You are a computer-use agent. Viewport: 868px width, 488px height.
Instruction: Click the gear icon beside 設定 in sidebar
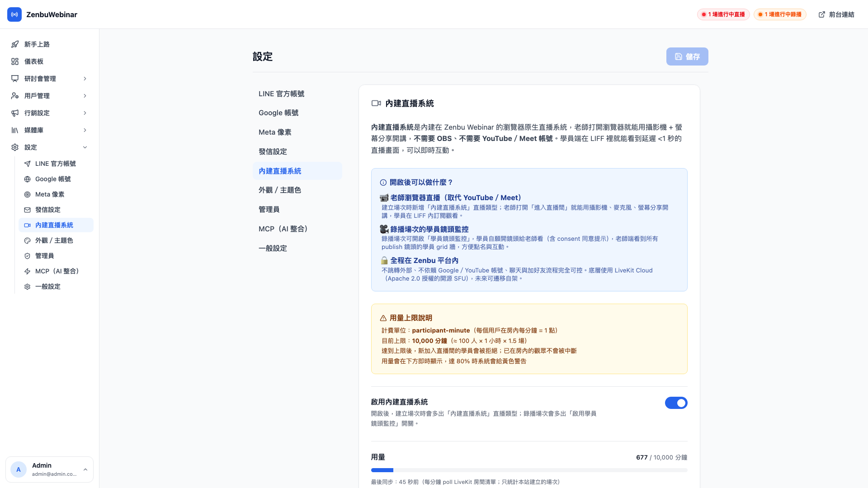pos(15,147)
